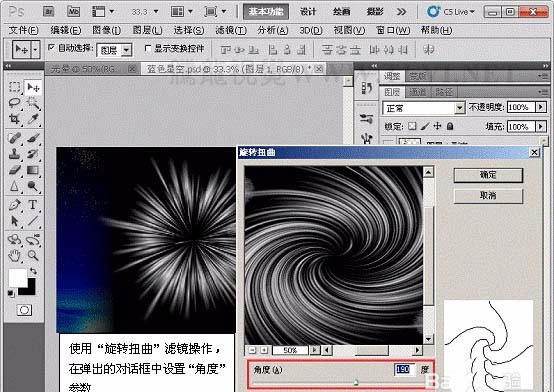Select the Move tool in toolbox

(34, 87)
